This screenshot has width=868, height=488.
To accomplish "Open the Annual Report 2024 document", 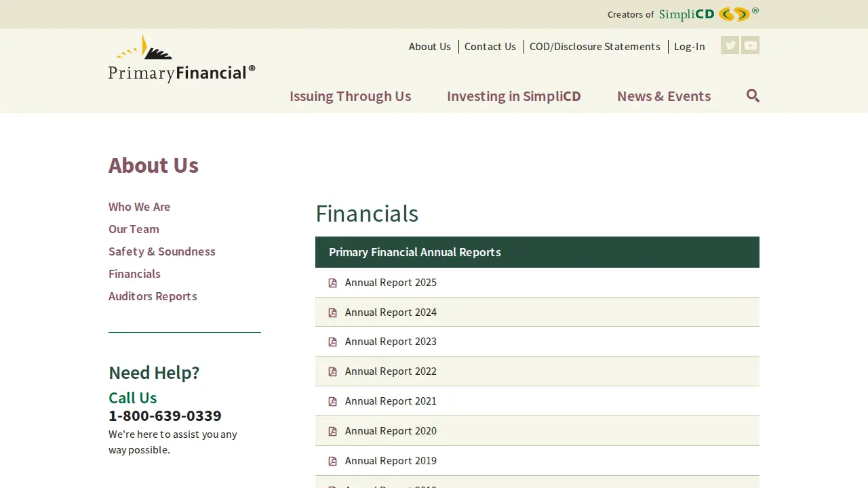I will tap(391, 312).
